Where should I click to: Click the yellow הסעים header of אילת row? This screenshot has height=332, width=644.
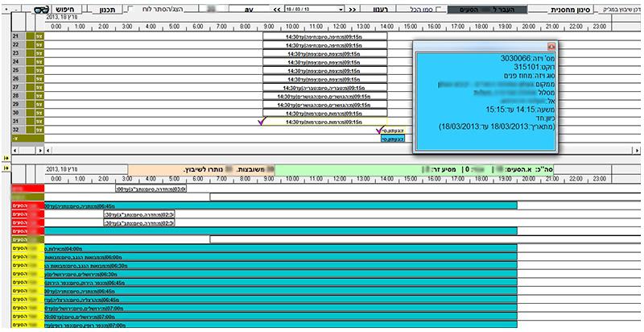pyautogui.click(x=28, y=248)
